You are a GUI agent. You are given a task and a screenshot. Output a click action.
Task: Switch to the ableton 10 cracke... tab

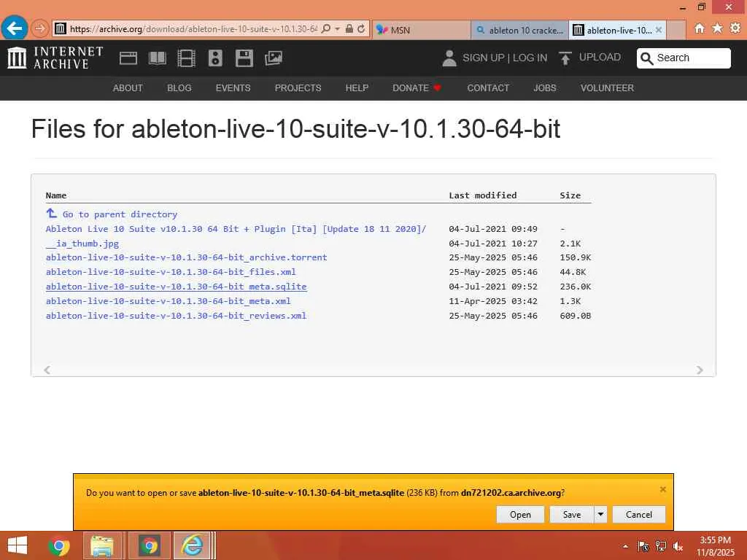click(519, 30)
